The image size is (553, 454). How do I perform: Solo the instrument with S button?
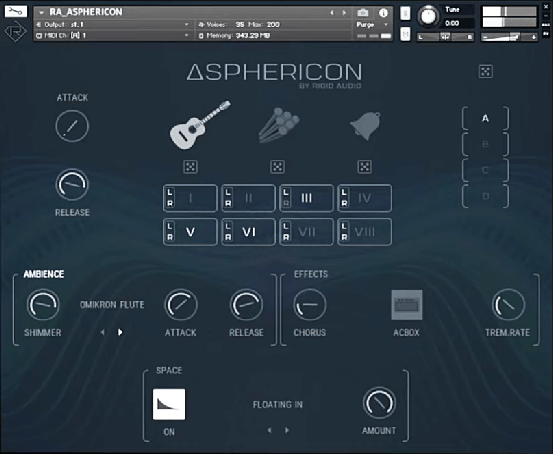click(405, 14)
